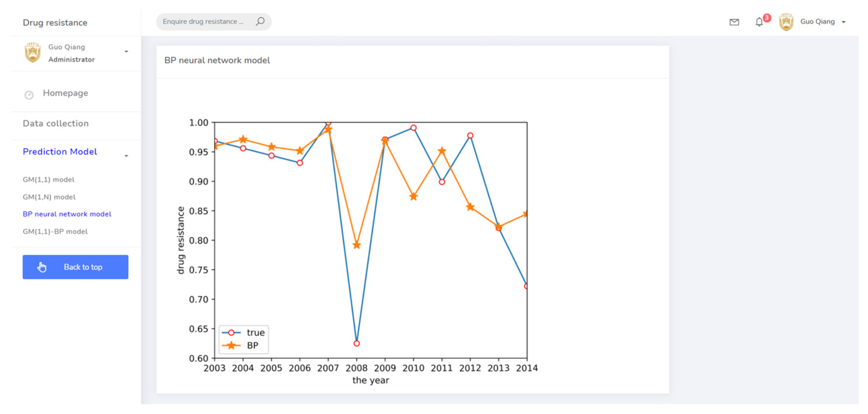Collapse the Prediction Model submenu arrow
Screen dimensions: 868x414
coord(126,156)
